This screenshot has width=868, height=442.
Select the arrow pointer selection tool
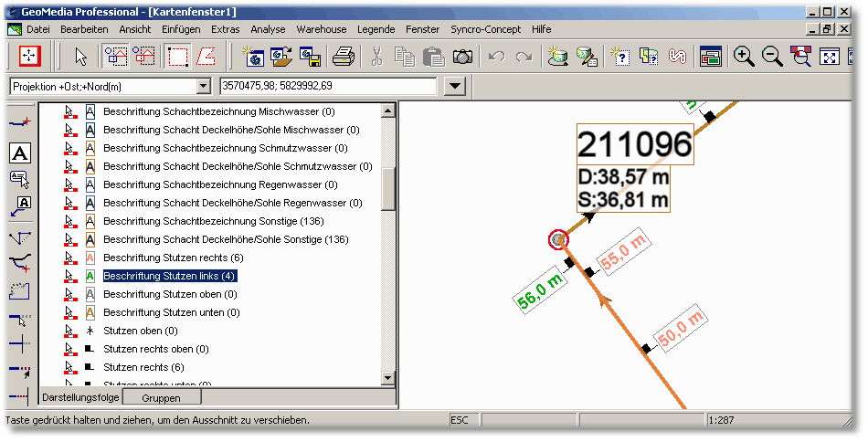tap(81, 57)
